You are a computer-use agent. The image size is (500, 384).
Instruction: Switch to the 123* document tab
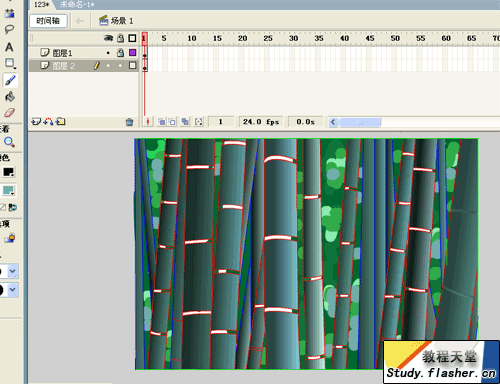(41, 5)
